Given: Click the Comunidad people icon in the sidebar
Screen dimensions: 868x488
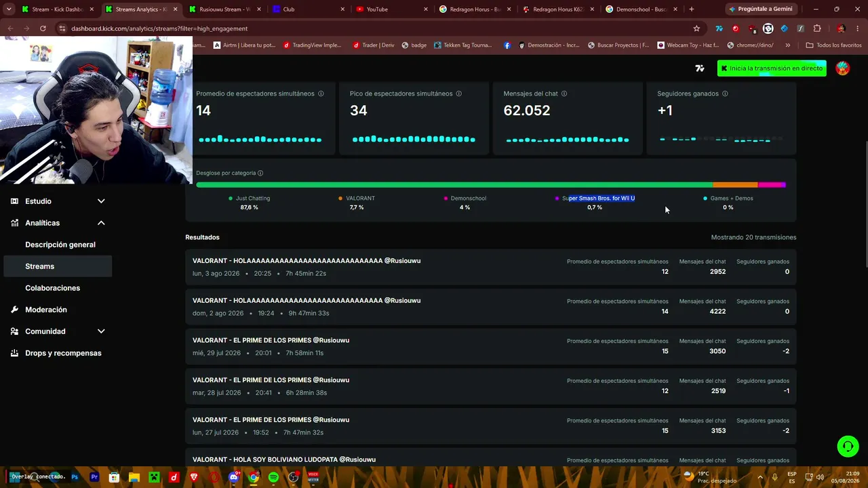Looking at the screenshot, I should [x=14, y=331].
